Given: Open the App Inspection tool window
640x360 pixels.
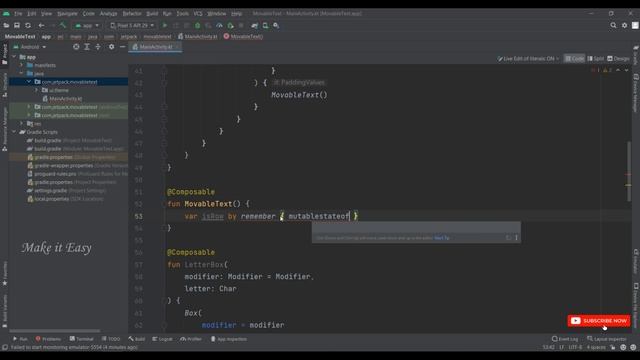Looking at the screenshot, I should coord(229,339).
